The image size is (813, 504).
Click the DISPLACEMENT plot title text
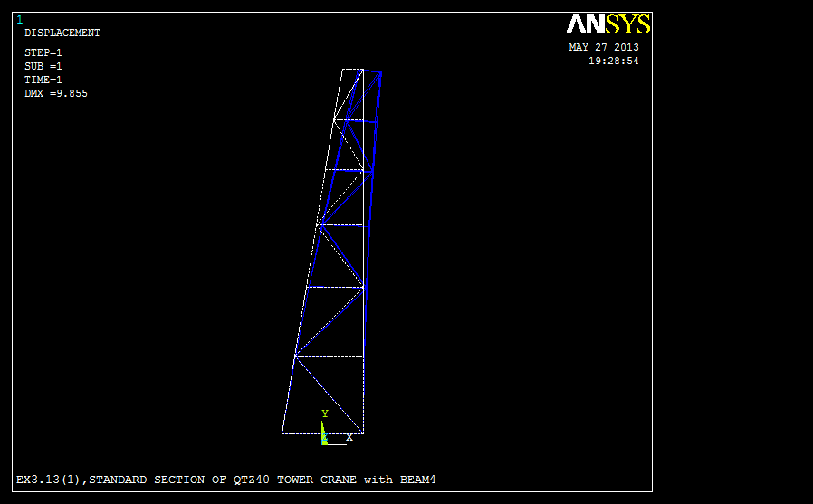62,33
